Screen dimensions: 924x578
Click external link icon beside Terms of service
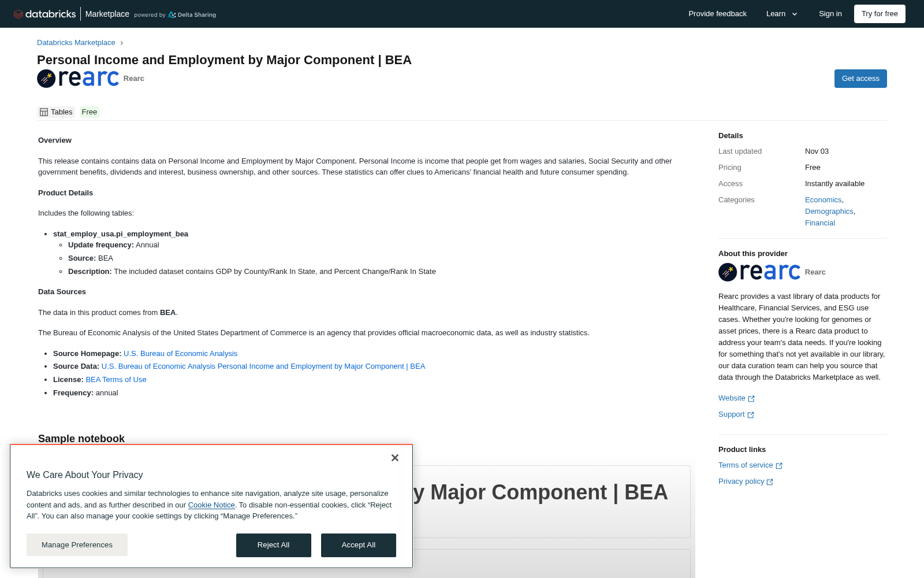[779, 466]
